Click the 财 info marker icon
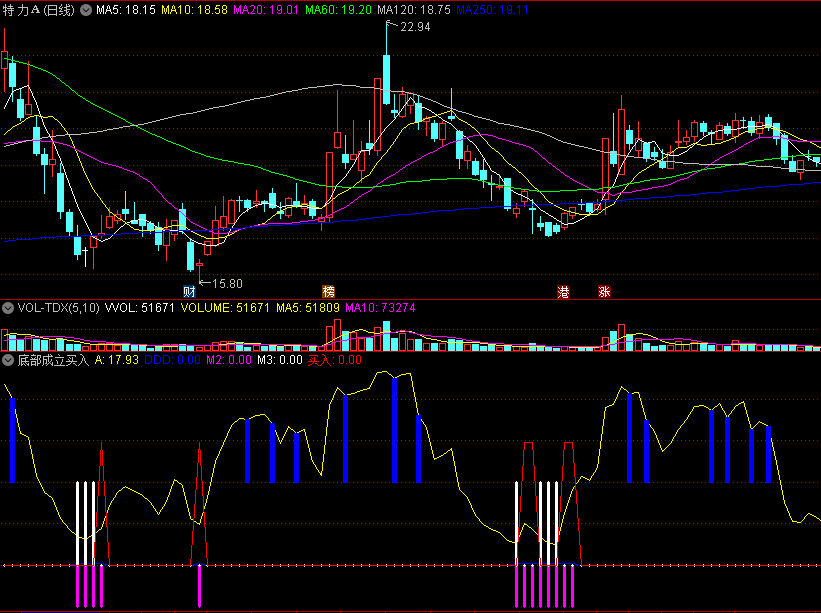The width and height of the screenshot is (821, 613). [x=189, y=292]
